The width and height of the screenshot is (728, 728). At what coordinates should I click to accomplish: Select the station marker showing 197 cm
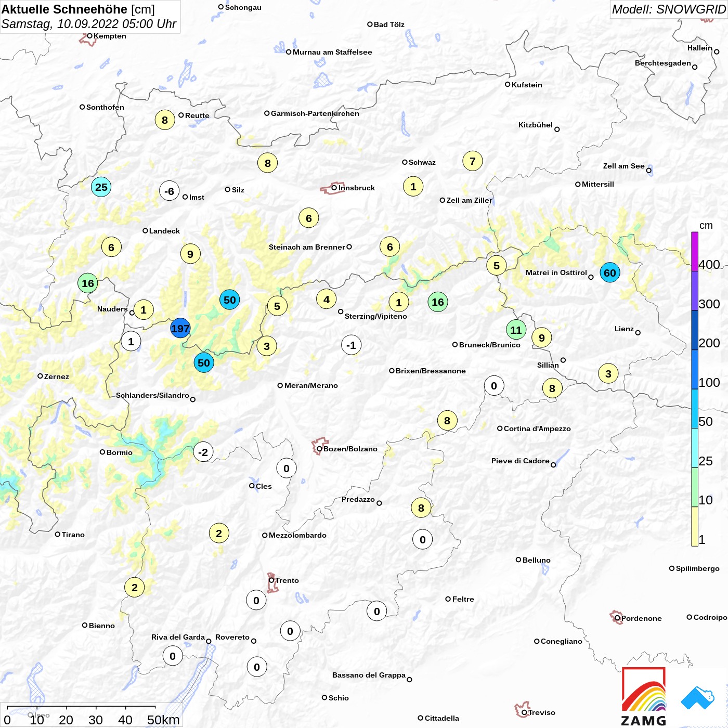tap(180, 329)
